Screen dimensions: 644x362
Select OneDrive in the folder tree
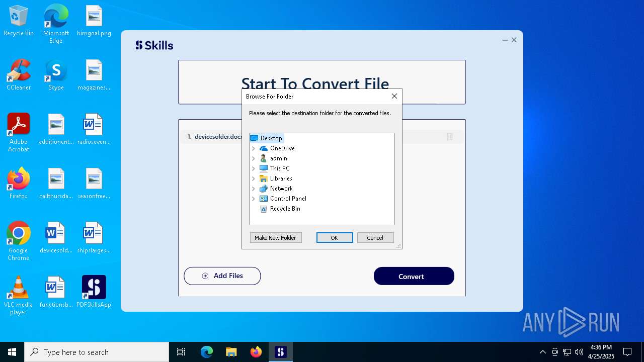pyautogui.click(x=282, y=148)
